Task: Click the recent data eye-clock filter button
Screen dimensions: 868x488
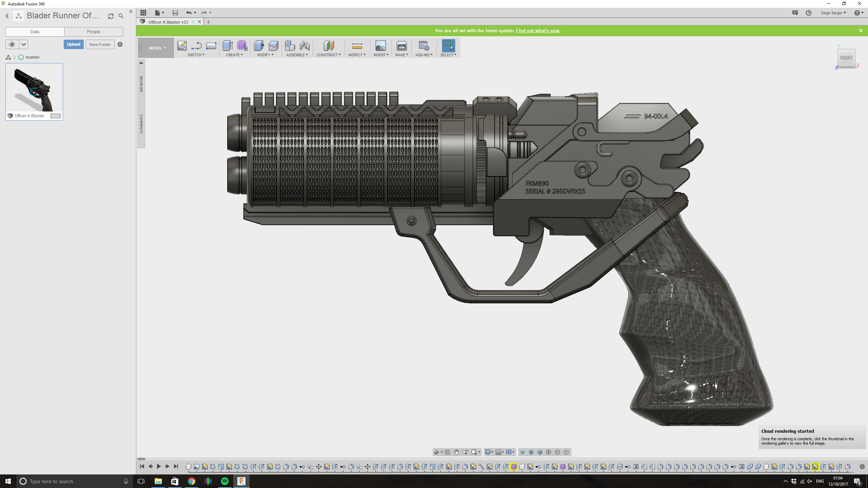Action: tap(12, 44)
